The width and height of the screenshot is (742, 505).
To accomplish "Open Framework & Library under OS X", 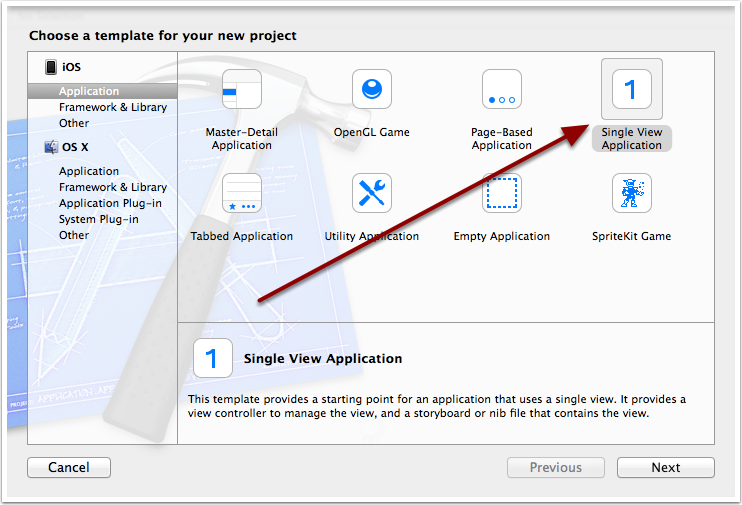I will click(x=113, y=187).
